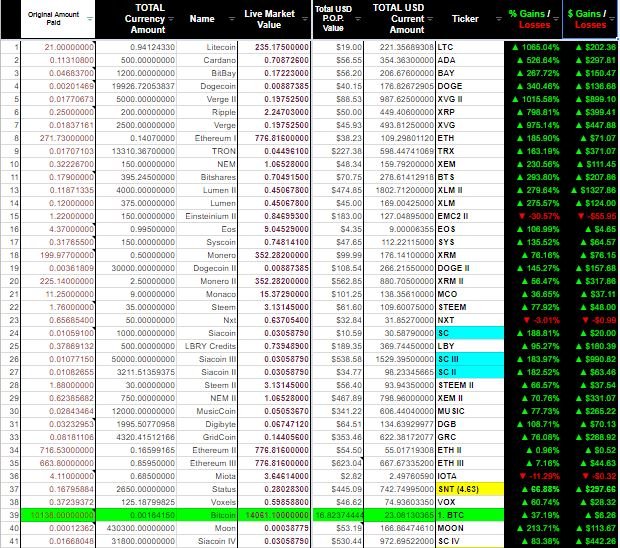
Task: Click the $623.04 P.O.P. value cell
Action: (x=338, y=463)
